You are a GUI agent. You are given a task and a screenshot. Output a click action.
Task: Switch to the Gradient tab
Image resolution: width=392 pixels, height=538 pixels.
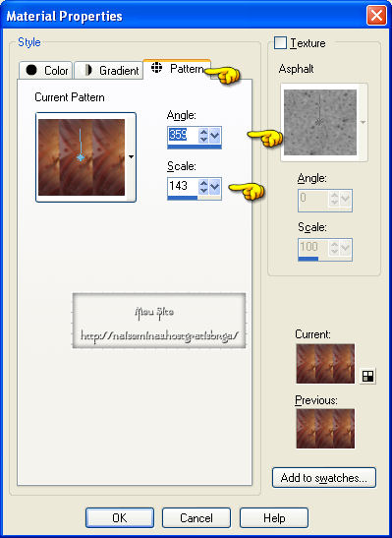(x=108, y=71)
